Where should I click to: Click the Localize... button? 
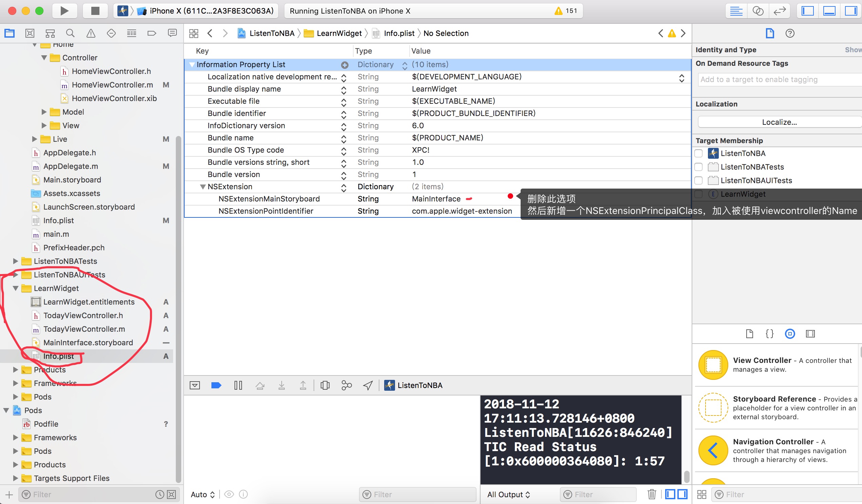pyautogui.click(x=779, y=122)
